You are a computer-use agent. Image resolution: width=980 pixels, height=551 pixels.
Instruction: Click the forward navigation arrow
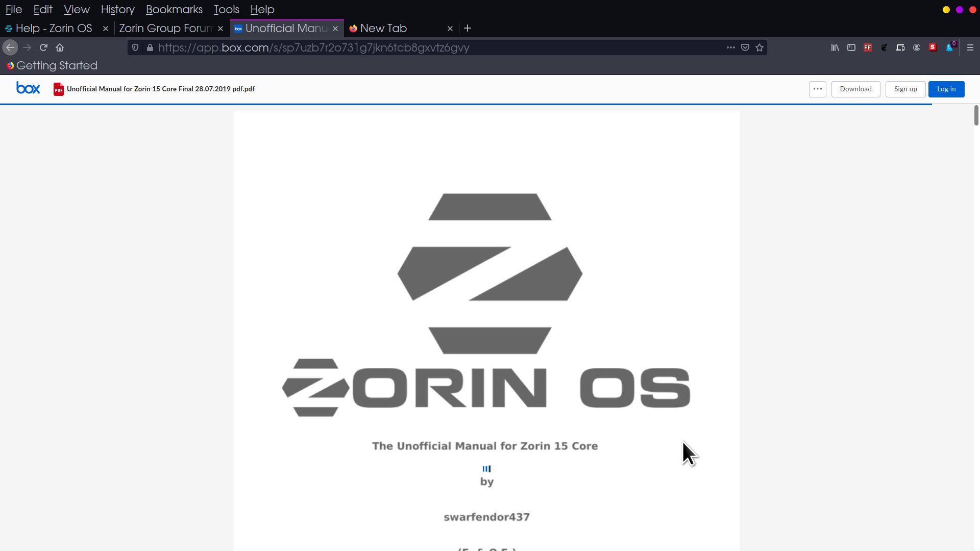click(27, 47)
